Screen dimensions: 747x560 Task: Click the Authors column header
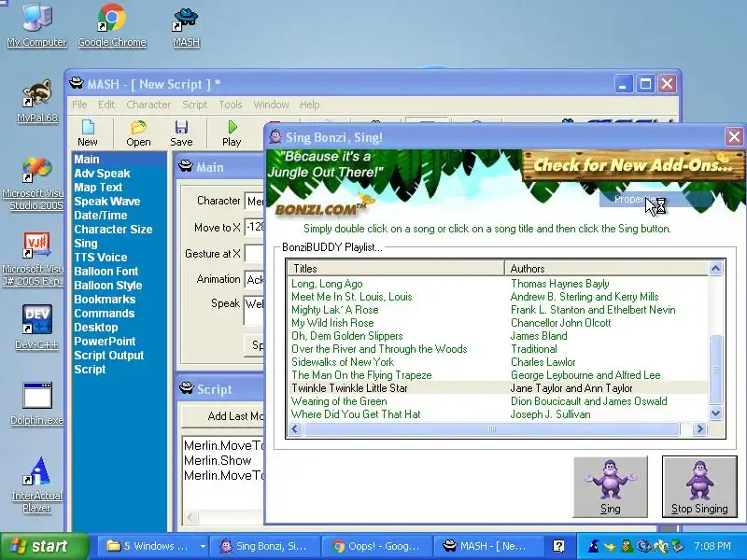(606, 268)
